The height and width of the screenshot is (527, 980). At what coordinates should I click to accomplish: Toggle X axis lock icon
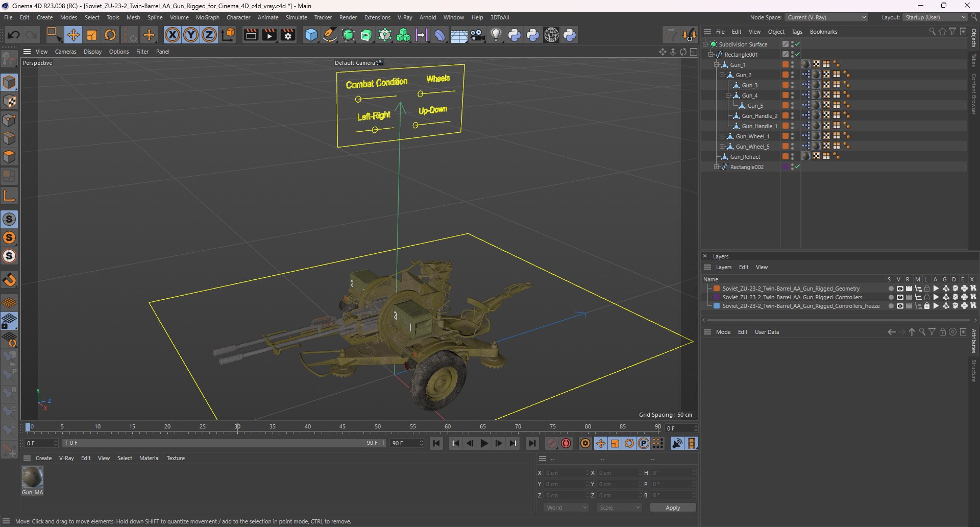[x=173, y=35]
